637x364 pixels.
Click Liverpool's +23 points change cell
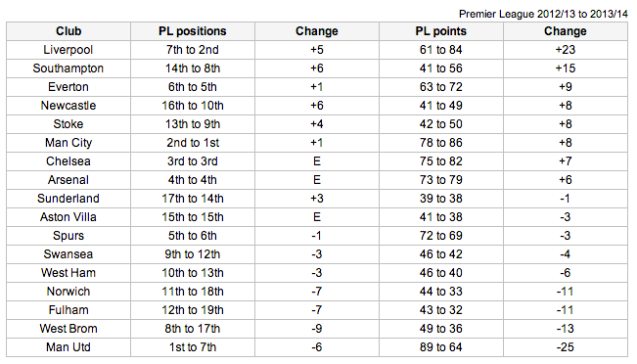click(x=566, y=50)
